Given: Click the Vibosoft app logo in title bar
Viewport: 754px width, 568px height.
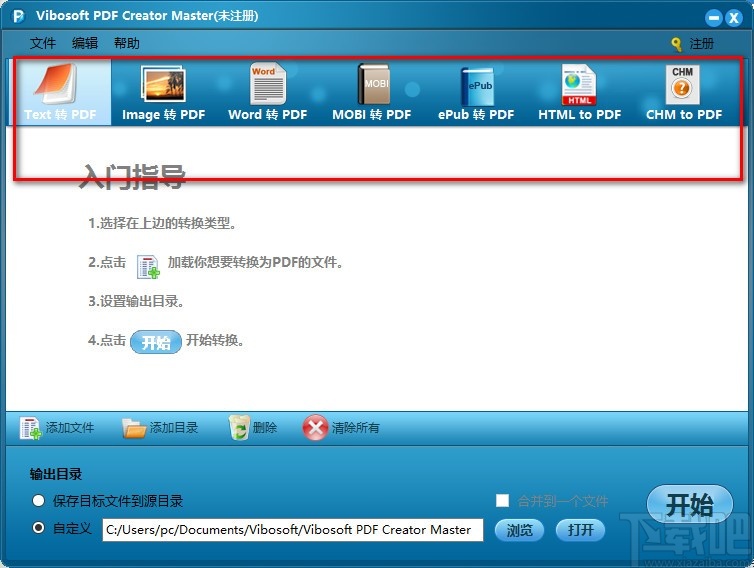Looking at the screenshot, I should coord(19,16).
